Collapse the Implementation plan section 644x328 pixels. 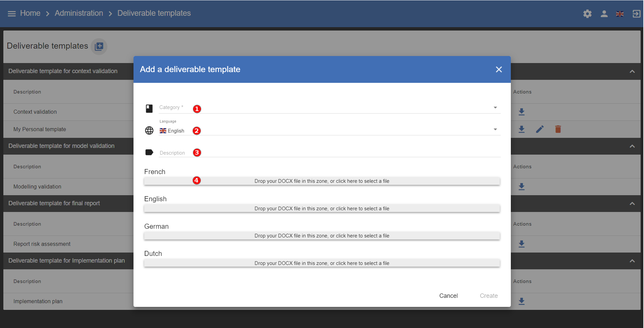click(x=632, y=261)
